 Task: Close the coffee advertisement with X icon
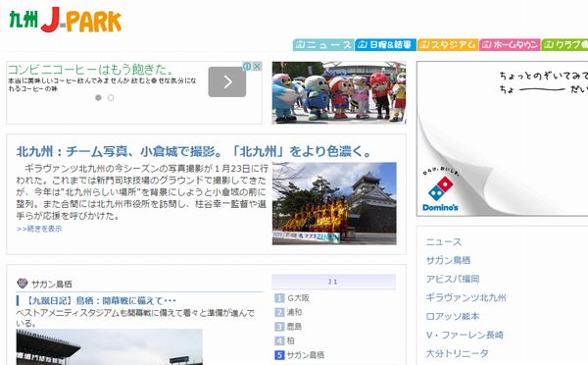(x=257, y=67)
